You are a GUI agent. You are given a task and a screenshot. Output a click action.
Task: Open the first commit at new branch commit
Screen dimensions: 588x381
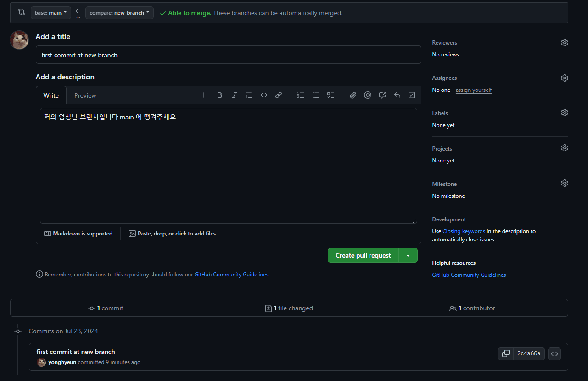click(76, 352)
